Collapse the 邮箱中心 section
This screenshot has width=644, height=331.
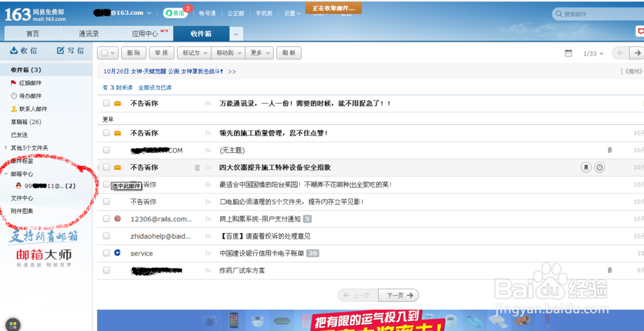(x=6, y=174)
